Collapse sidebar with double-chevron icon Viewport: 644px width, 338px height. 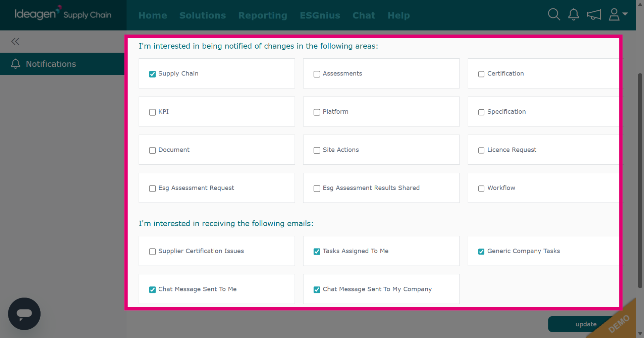pyautogui.click(x=15, y=42)
